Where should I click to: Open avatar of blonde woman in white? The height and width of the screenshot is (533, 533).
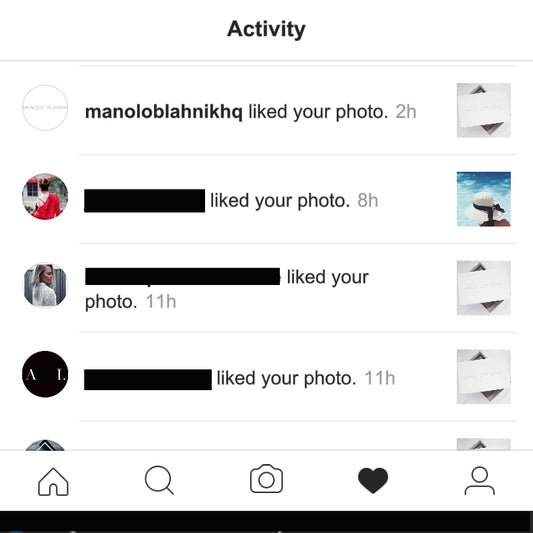pos(45,285)
